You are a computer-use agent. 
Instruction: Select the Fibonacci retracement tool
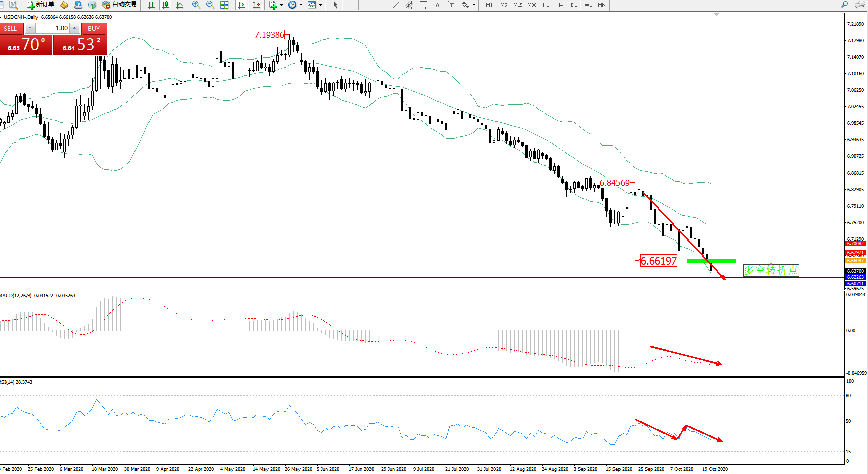click(x=424, y=5)
